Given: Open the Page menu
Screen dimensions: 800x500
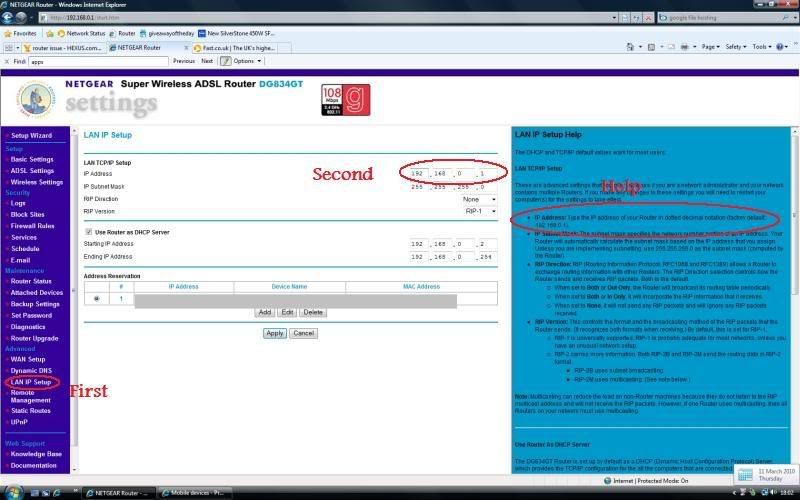Looking at the screenshot, I should click(x=710, y=46).
